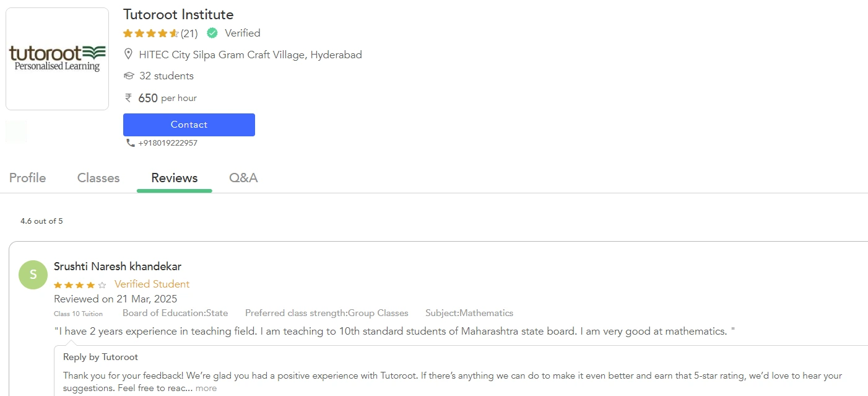Click the phone icon next to the number
The image size is (868, 396).
[130, 142]
